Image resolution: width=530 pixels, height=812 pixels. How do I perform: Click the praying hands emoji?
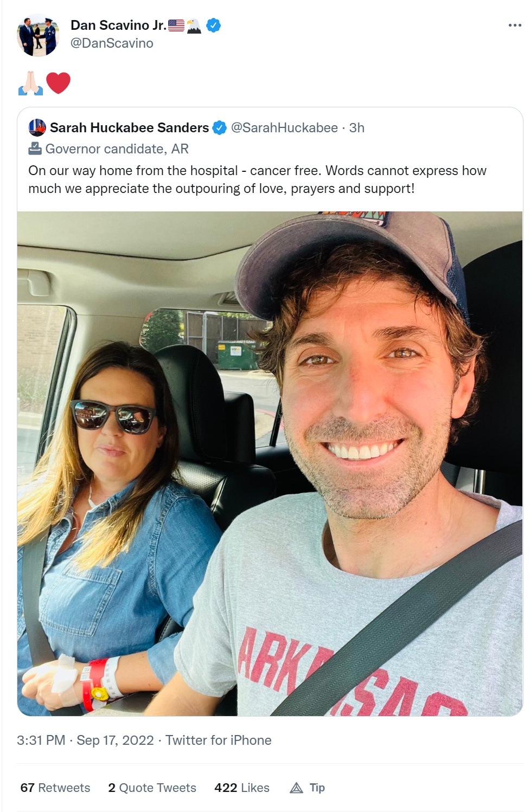coord(30,83)
